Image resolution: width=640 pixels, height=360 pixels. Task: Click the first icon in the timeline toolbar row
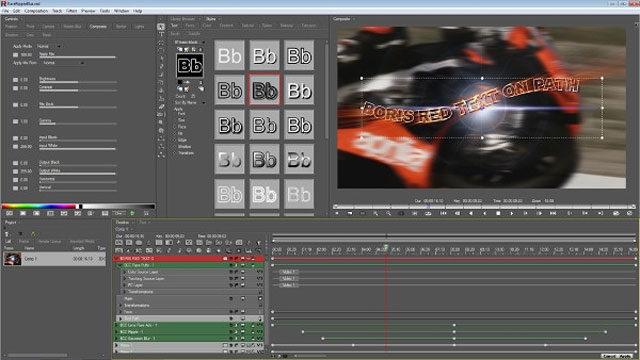[119, 242]
